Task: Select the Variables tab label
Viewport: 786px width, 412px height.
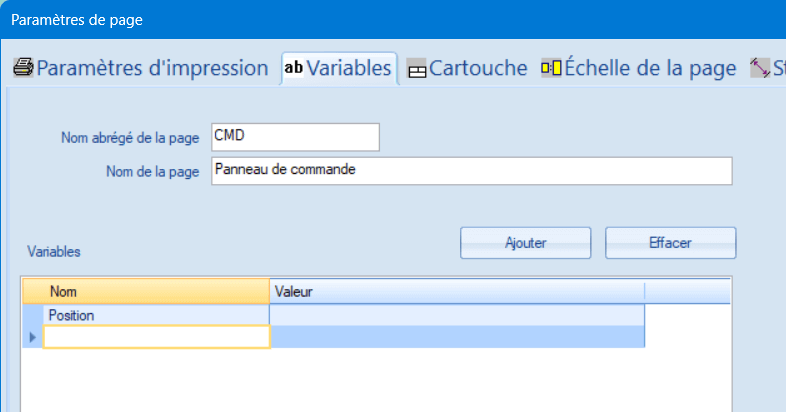Action: 348,68
